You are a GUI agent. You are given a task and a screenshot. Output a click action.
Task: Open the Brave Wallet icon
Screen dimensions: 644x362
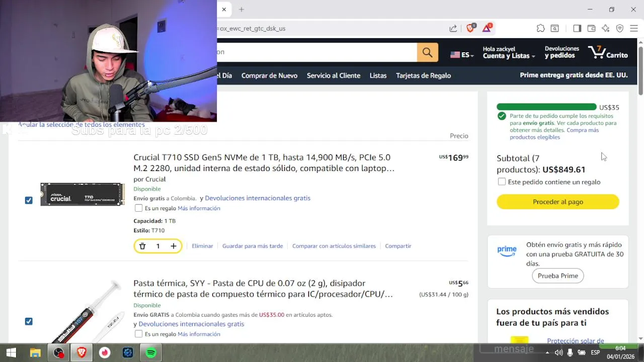pyautogui.click(x=591, y=28)
